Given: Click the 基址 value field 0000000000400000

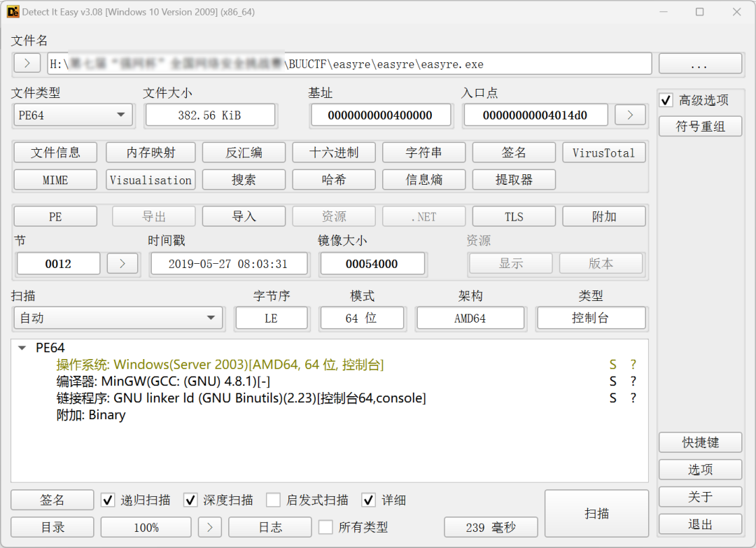Looking at the screenshot, I should pos(381,115).
